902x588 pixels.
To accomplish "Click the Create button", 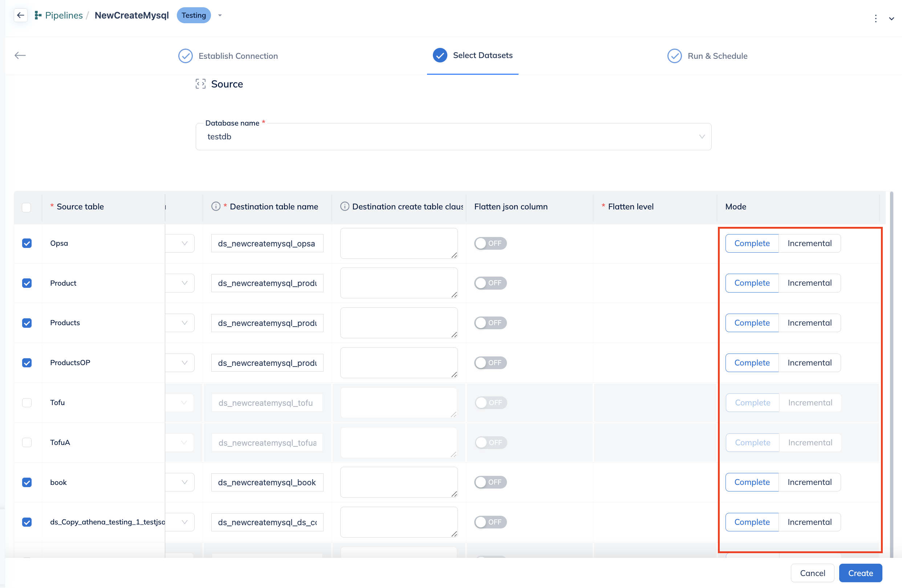I will coord(860,573).
